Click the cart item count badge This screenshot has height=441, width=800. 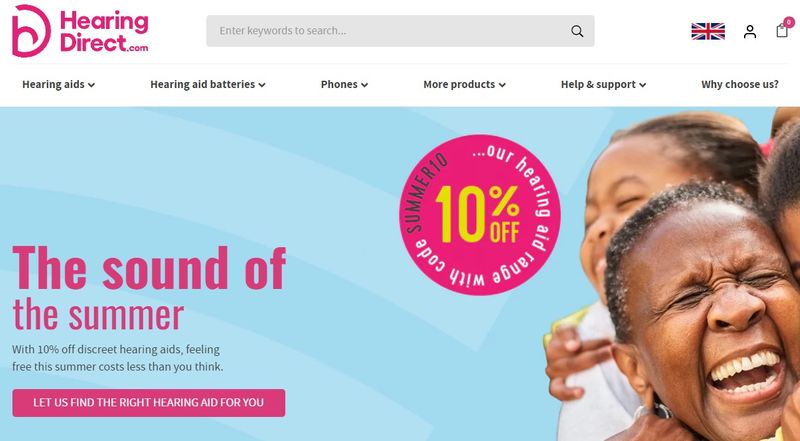pyautogui.click(x=789, y=22)
